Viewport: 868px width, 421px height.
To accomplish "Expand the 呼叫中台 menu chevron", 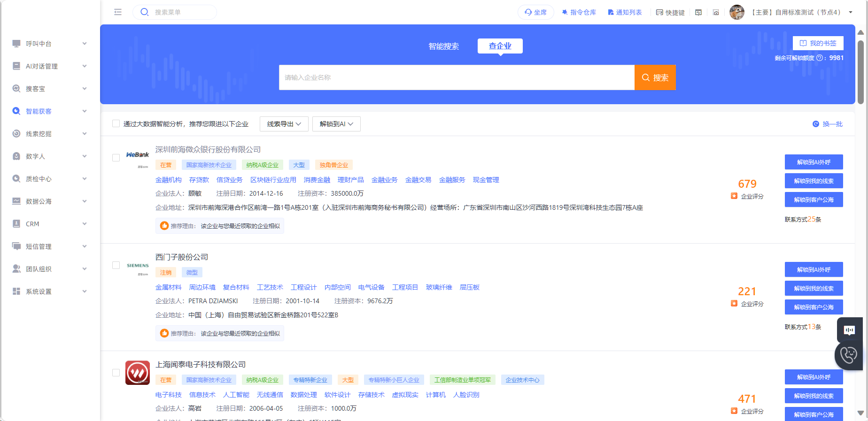I will (x=85, y=44).
